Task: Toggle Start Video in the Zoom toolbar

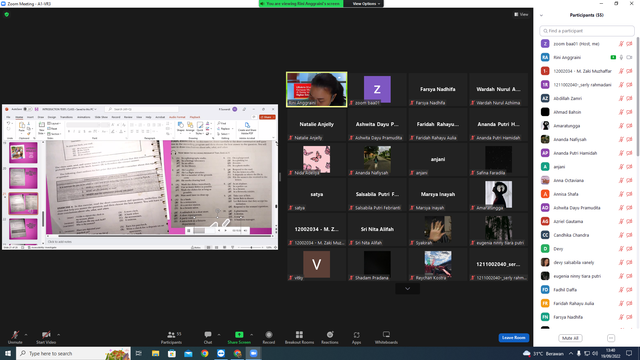Action: click(x=46, y=337)
